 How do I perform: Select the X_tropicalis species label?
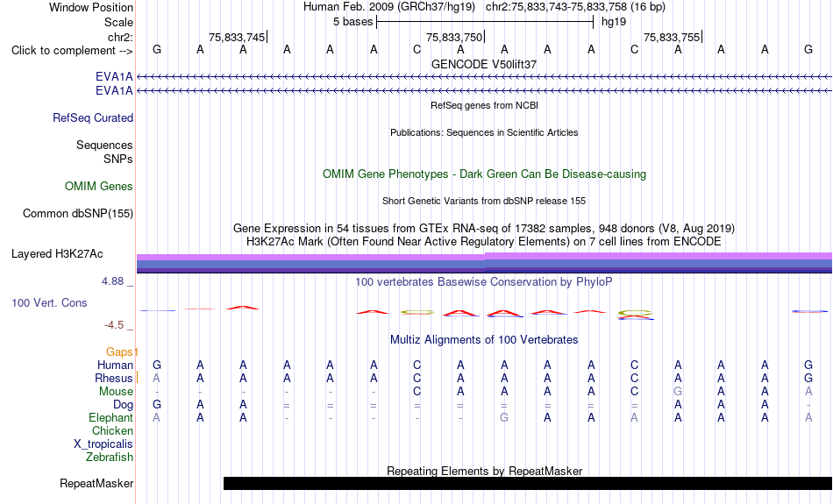[103, 444]
